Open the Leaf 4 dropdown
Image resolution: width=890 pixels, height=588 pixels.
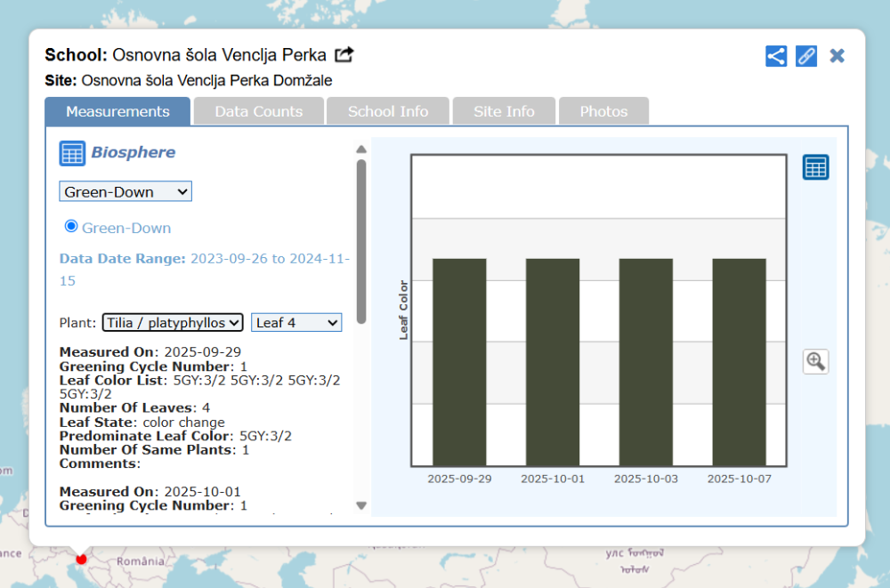tap(296, 322)
